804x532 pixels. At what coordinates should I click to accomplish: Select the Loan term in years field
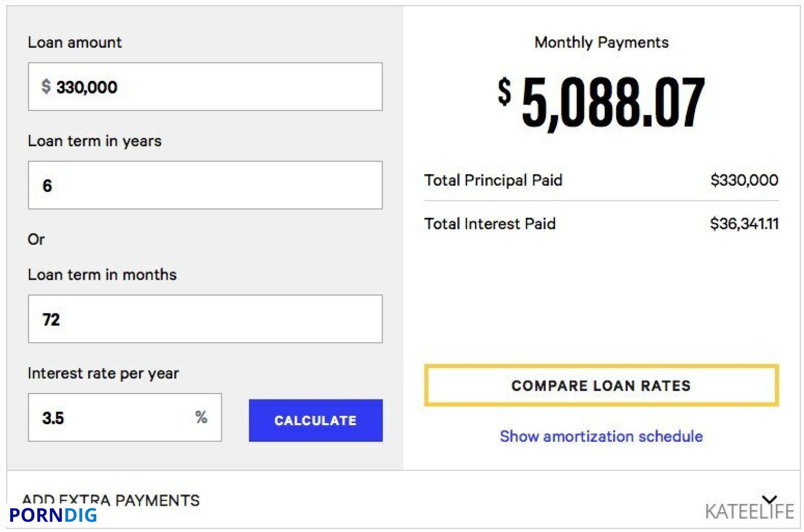tap(205, 185)
